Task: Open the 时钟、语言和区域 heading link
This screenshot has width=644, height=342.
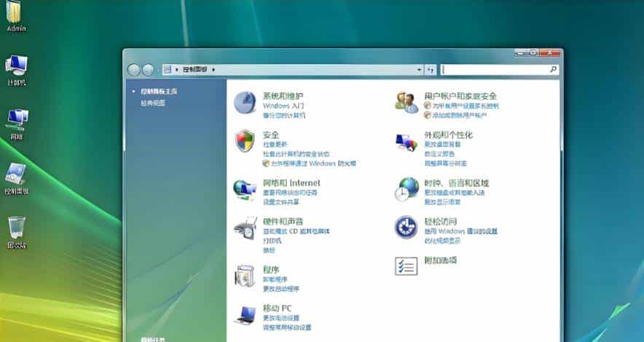Action: tap(457, 183)
